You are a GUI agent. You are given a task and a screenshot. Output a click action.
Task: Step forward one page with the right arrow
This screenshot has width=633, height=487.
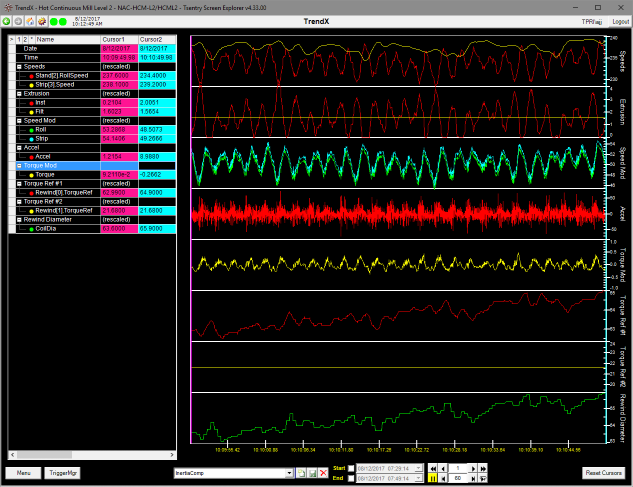(473, 468)
